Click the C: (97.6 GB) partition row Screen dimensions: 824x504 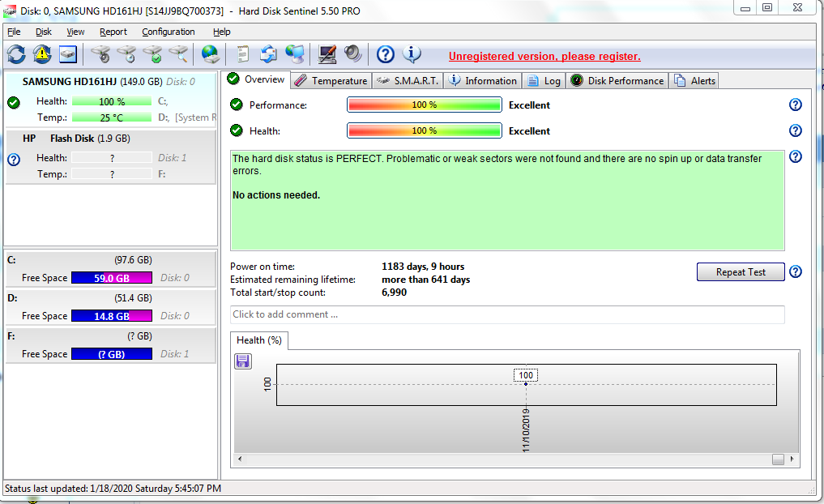click(110, 268)
